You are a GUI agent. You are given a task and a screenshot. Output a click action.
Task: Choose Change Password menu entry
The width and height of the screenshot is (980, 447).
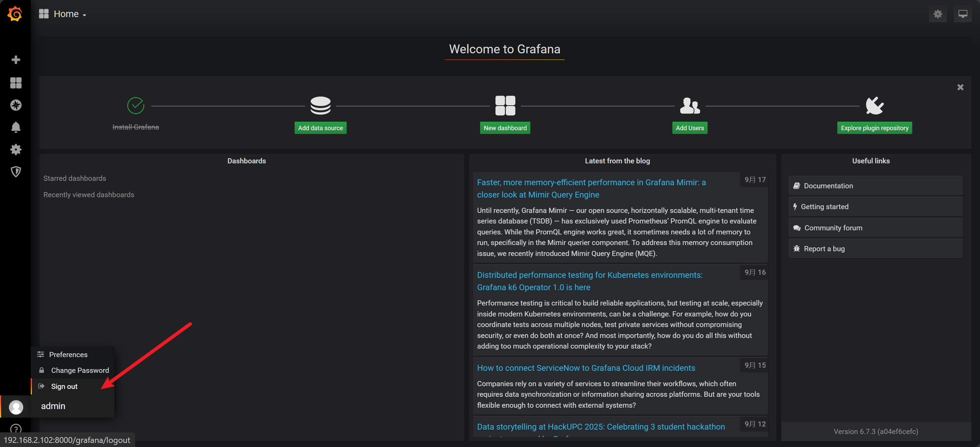click(x=80, y=370)
